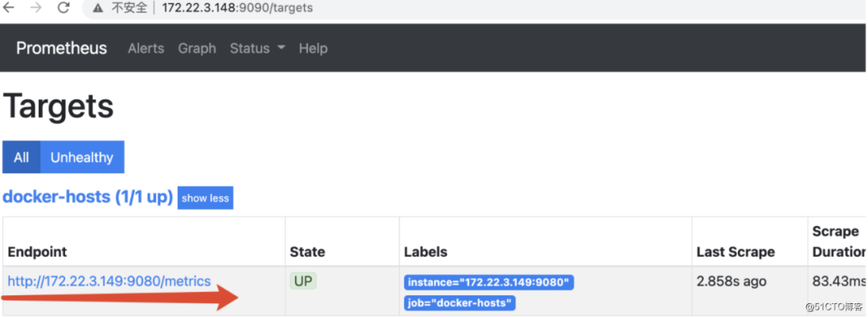
Task: Click the UP state badge
Action: click(303, 281)
